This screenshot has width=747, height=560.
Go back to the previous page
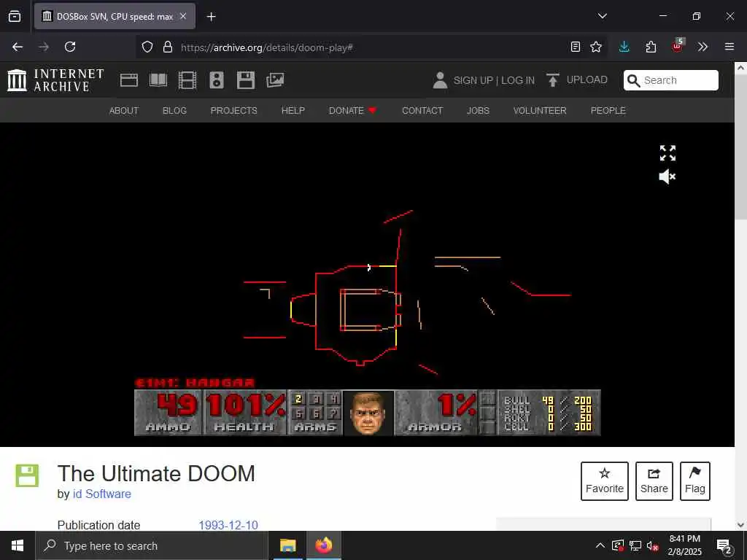[18, 47]
